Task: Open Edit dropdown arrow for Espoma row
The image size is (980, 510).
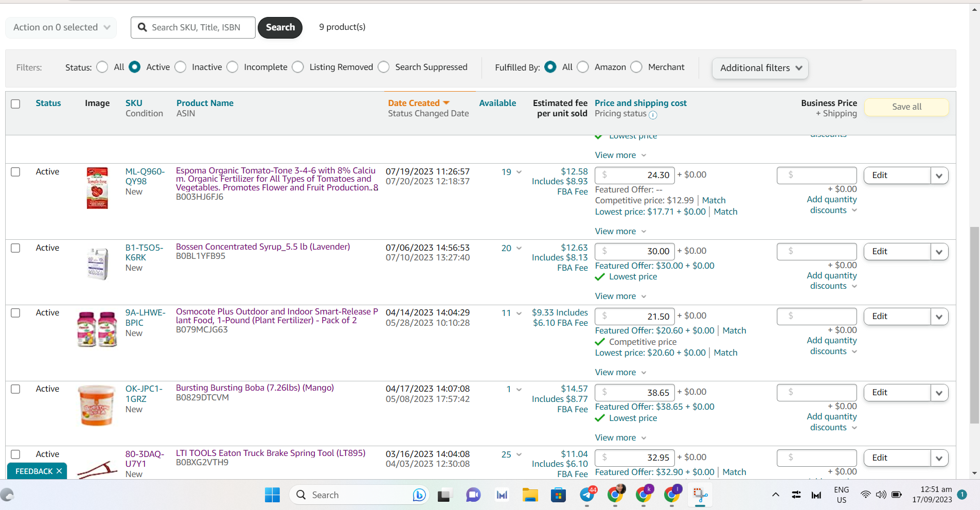Action: pos(939,175)
